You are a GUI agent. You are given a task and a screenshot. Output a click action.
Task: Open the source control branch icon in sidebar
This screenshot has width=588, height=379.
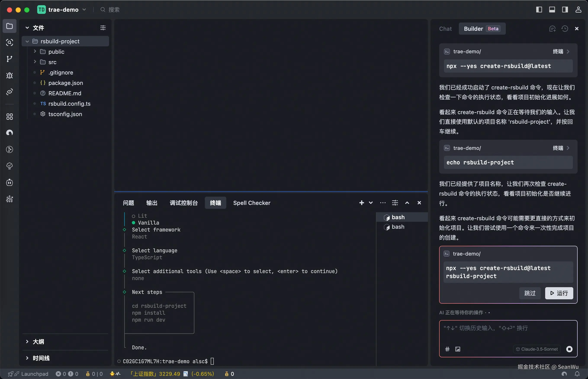tap(9, 59)
